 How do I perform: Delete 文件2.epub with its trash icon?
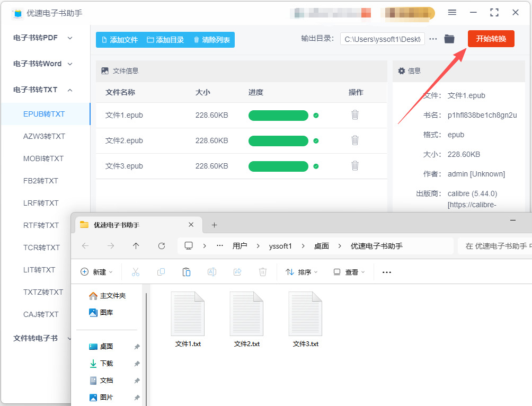pos(355,140)
